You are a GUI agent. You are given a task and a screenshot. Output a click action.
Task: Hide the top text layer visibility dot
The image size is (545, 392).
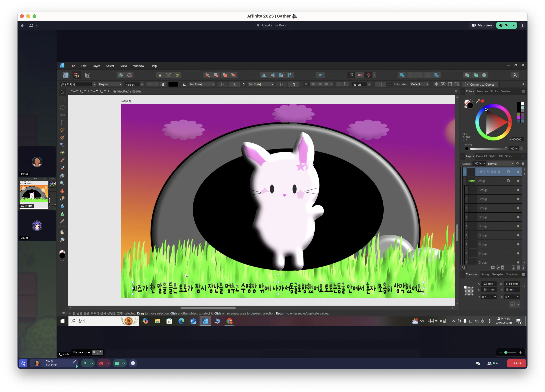[x=518, y=172]
